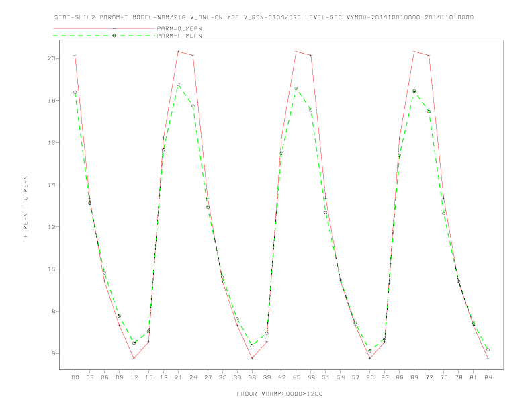The width and height of the screenshot is (532, 411).
Task: Click x-axis forecast hour label 15
Action: (x=148, y=377)
